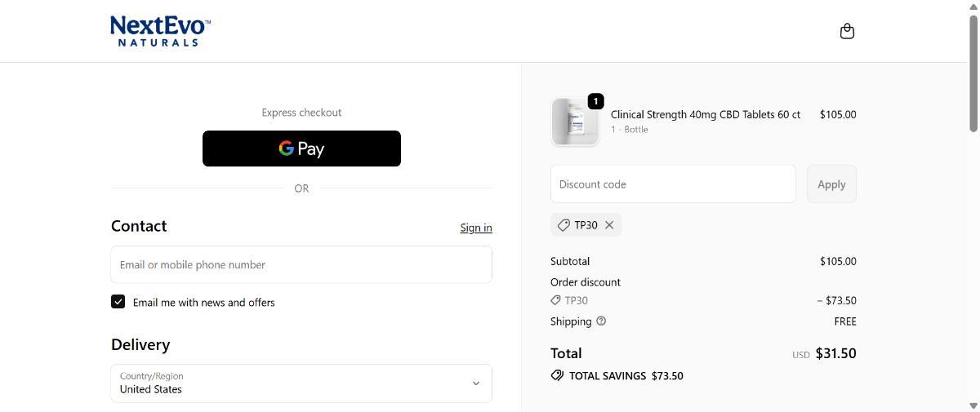Uncheck Email me with news and offers
980x412 pixels.
pyautogui.click(x=118, y=302)
